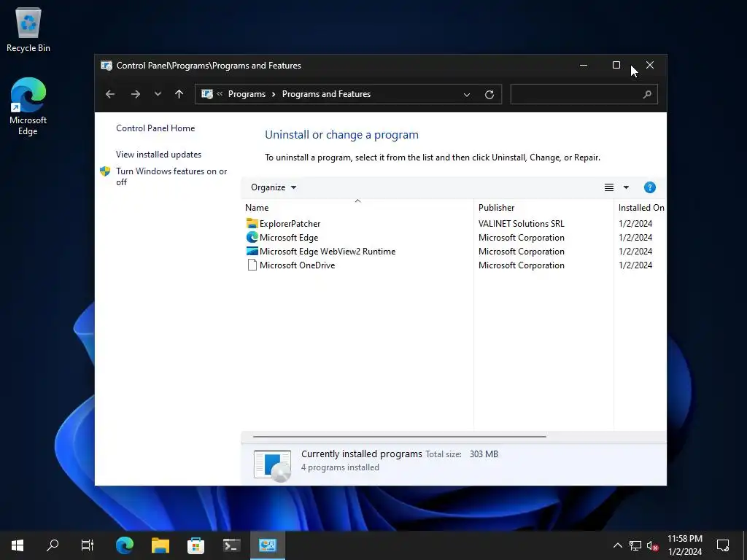Image resolution: width=747 pixels, height=560 pixels.
Task: Open View installed updates link
Action: pos(158,155)
